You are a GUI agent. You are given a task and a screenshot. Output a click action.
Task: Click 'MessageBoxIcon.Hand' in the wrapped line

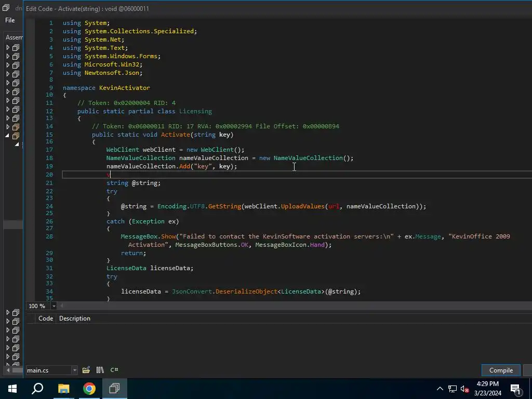tap(290, 245)
